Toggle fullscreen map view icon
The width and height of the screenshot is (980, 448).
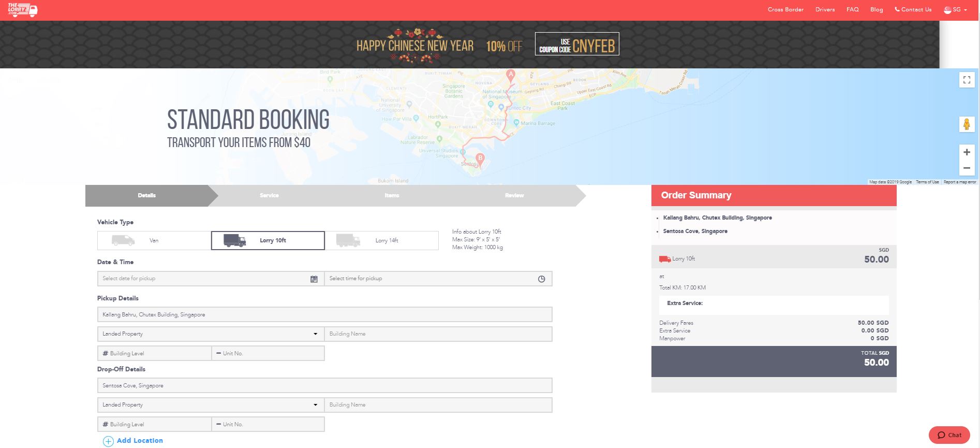[966, 80]
